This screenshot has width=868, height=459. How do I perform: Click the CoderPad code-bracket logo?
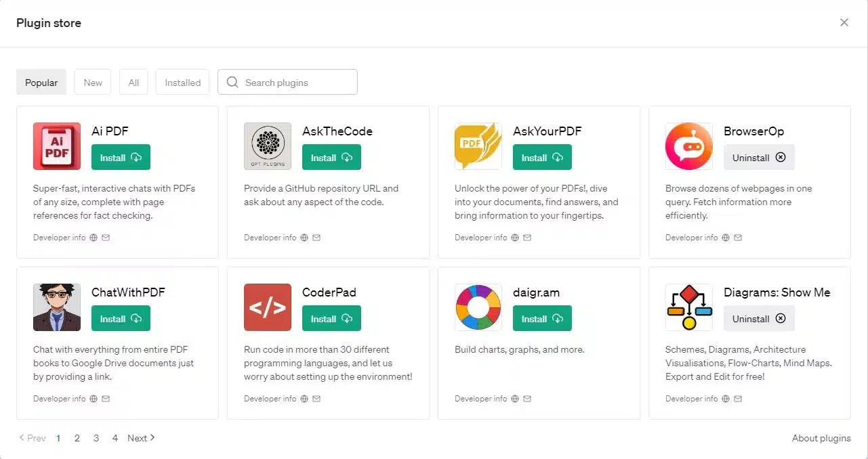(x=268, y=307)
